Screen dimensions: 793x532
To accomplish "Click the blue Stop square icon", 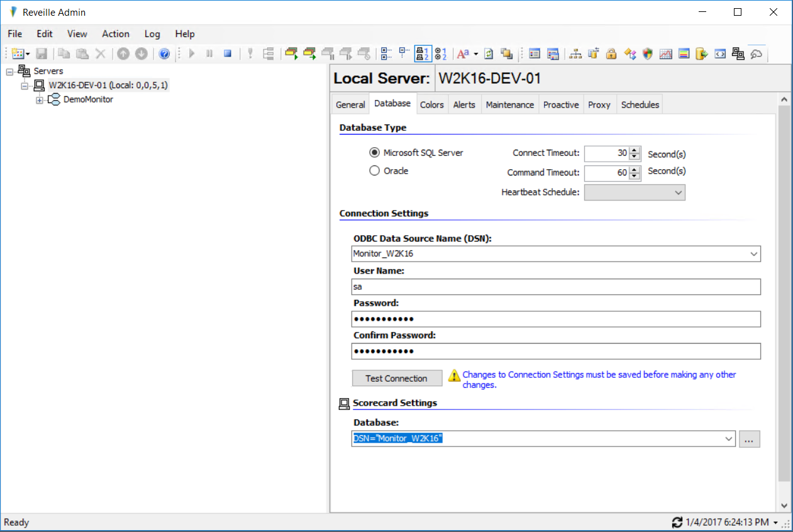I will click(228, 54).
